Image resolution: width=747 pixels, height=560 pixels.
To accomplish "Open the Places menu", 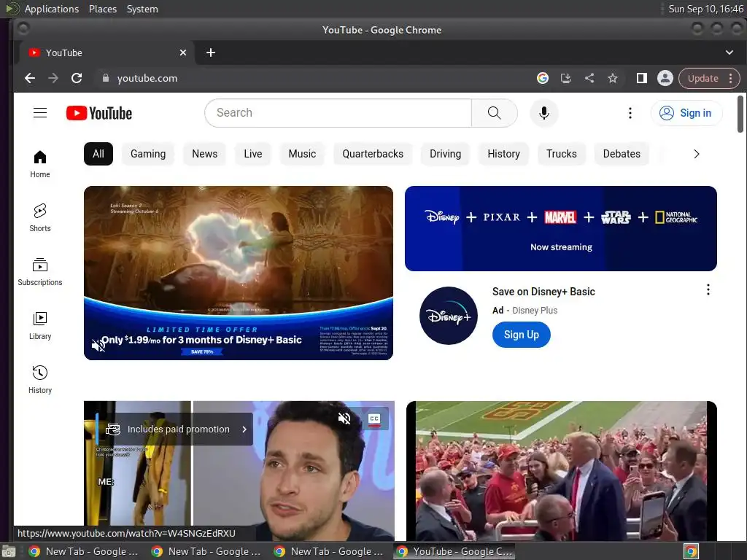I will [102, 9].
